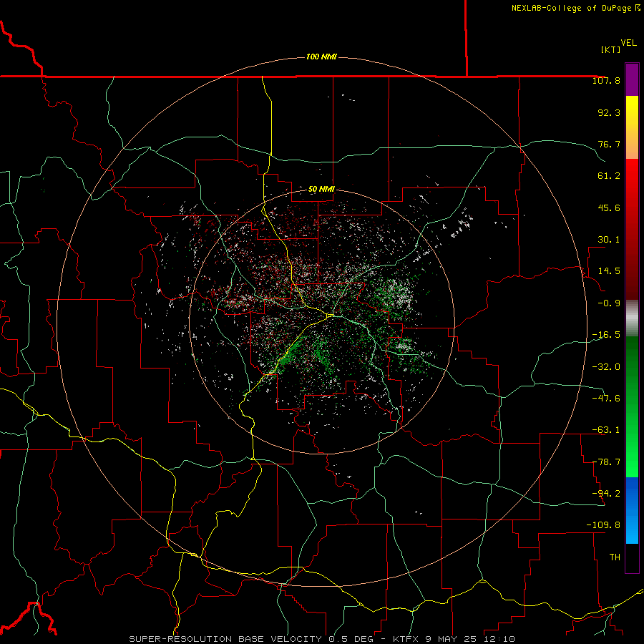Click the 14.5 velocity scale value

pos(609,271)
